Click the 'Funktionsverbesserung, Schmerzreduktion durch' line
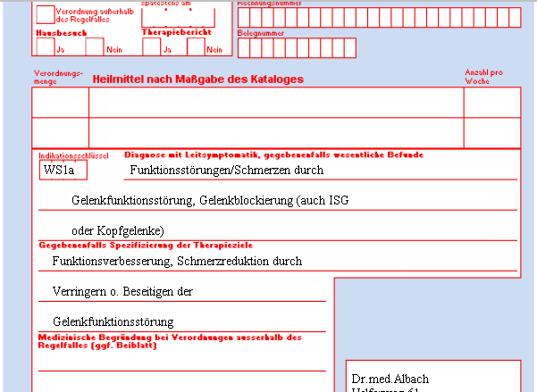This screenshot has width=537, height=392. [x=278, y=262]
